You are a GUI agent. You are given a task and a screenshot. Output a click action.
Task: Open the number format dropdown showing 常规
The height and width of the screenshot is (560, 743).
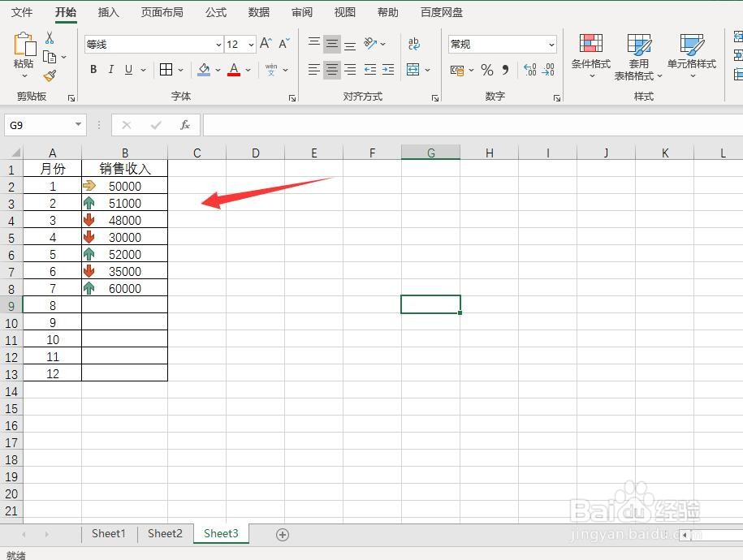(552, 44)
